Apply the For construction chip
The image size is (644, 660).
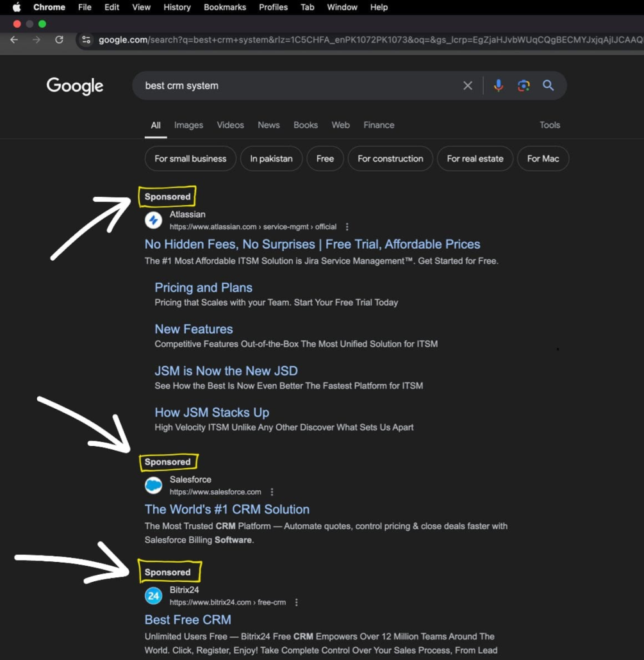click(390, 159)
